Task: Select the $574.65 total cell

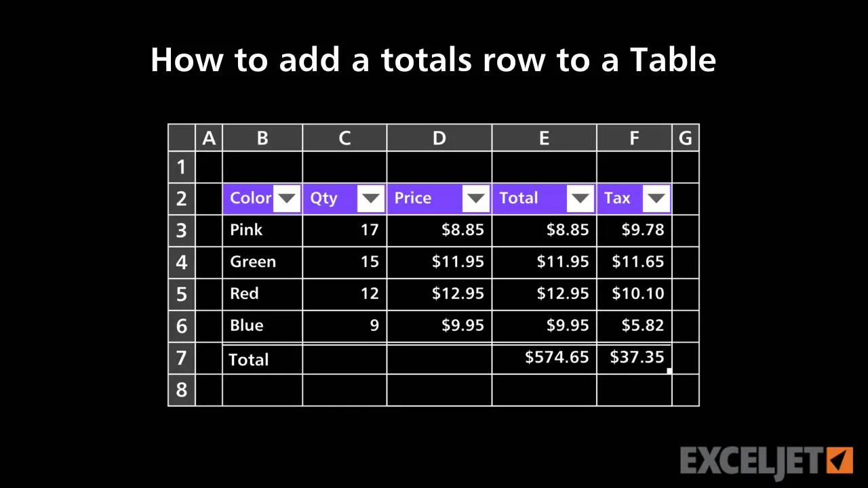Action: (545, 358)
